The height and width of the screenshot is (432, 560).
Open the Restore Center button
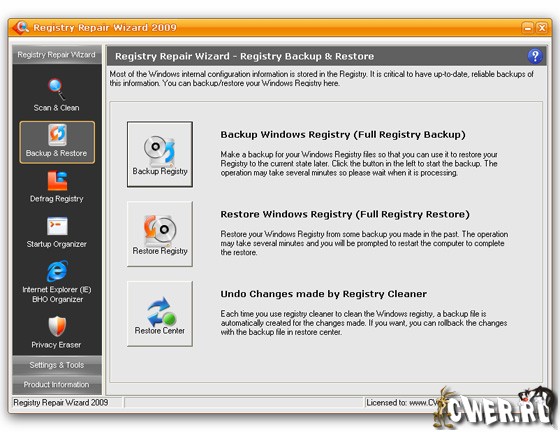(x=160, y=313)
